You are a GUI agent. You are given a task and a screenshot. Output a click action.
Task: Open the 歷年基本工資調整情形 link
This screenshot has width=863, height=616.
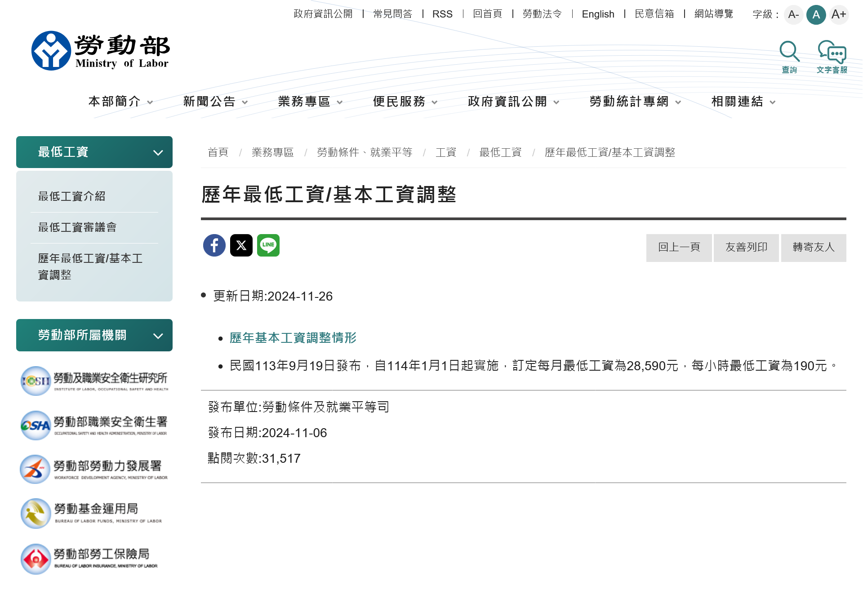[x=293, y=338]
